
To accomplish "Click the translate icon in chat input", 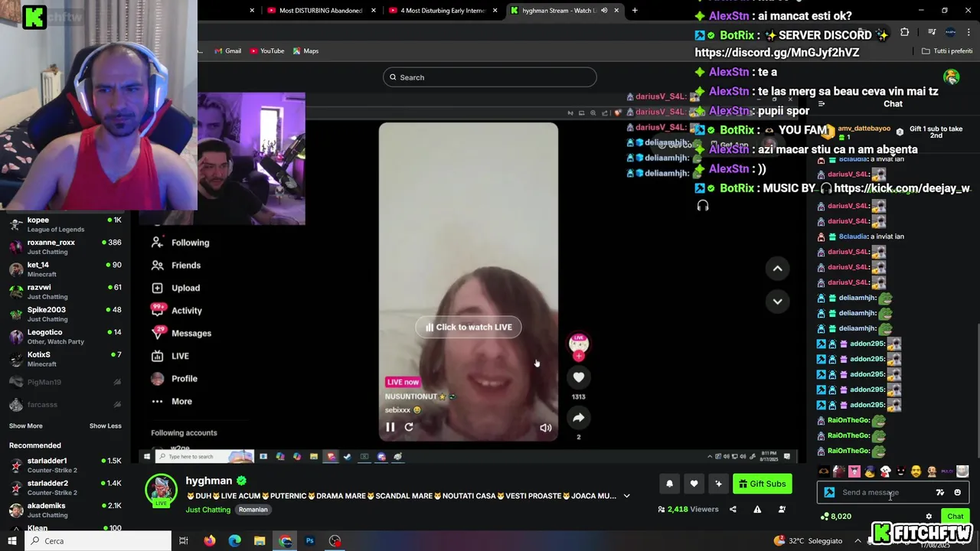I will coord(940,493).
